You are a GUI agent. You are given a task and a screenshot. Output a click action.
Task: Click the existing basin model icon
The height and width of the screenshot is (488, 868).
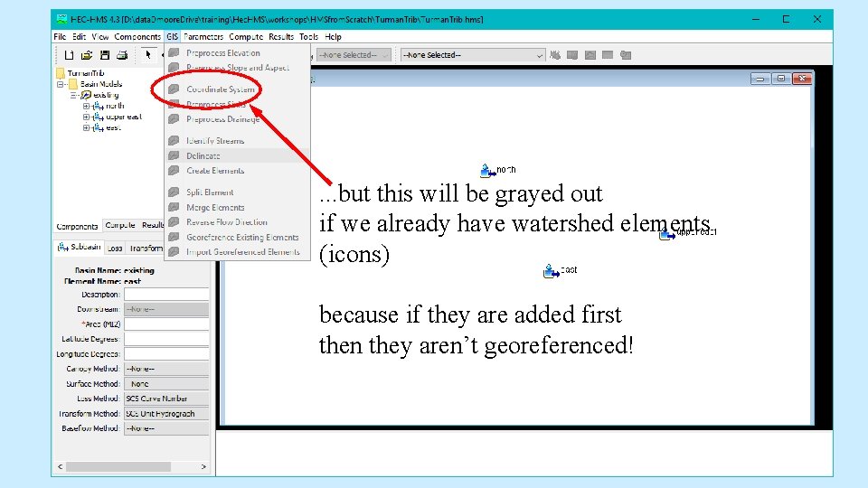coord(87,95)
